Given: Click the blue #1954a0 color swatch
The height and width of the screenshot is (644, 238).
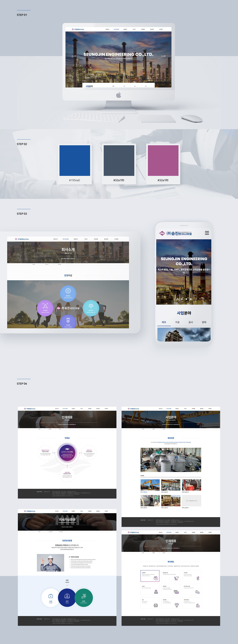Looking at the screenshot, I should click(74, 161).
